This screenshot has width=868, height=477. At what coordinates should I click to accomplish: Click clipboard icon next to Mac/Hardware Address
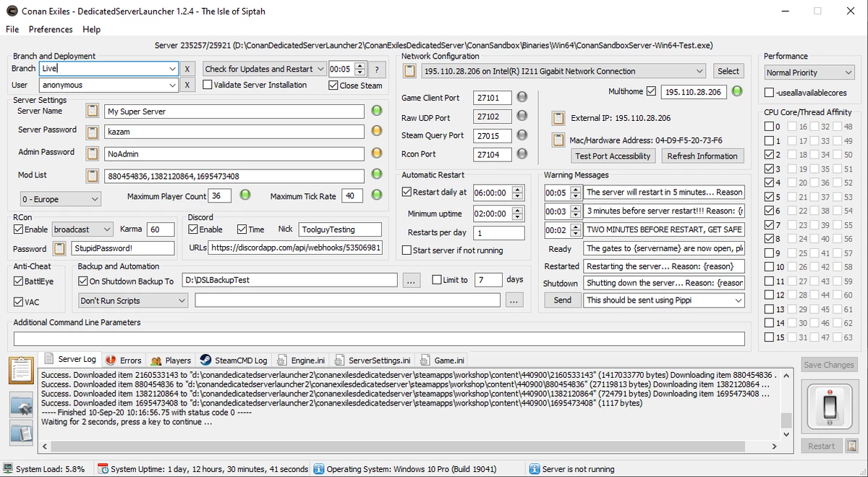(x=558, y=140)
